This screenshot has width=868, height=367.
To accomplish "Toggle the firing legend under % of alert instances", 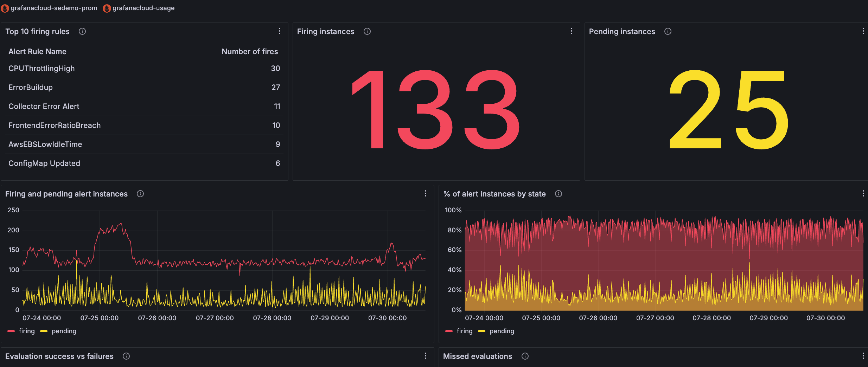I will click(464, 331).
